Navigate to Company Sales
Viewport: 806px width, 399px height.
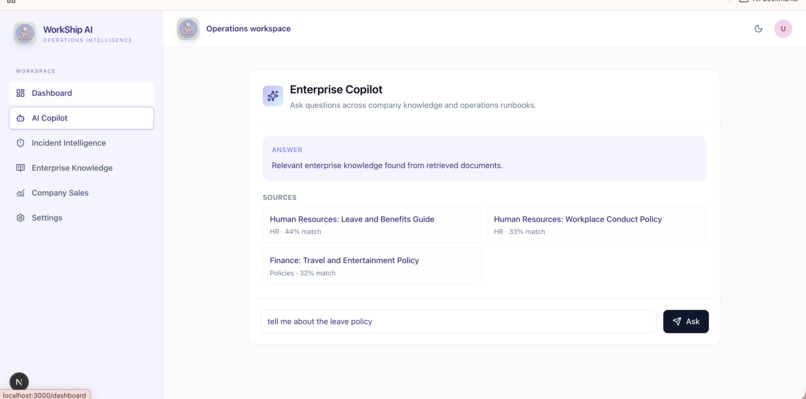pyautogui.click(x=81, y=193)
